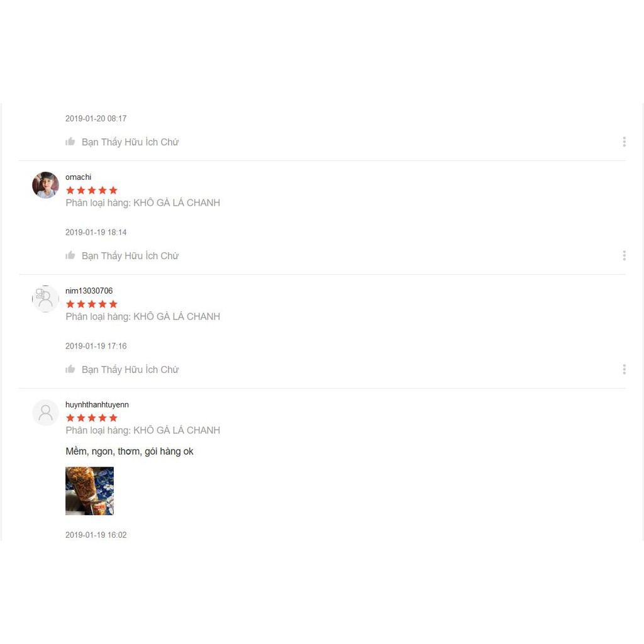Click 'Bạn Thấy Hữu Ích Chứ' under the 2019-01-20 review
The width and height of the screenshot is (644, 644).
click(x=130, y=142)
